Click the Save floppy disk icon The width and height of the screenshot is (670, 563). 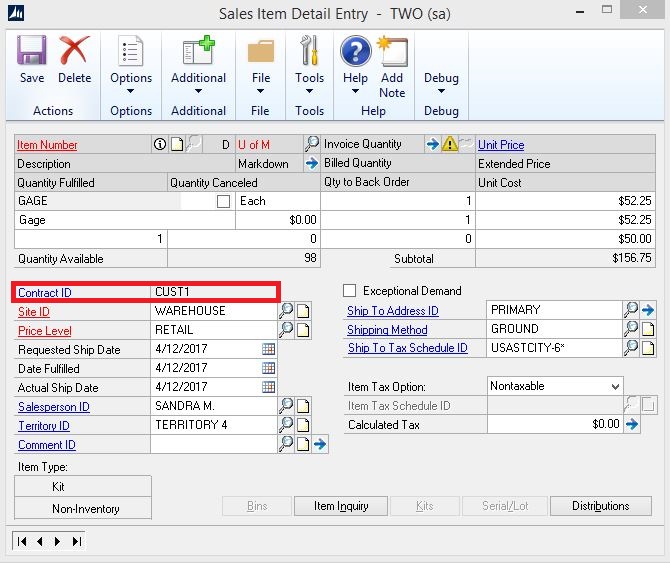coord(32,50)
